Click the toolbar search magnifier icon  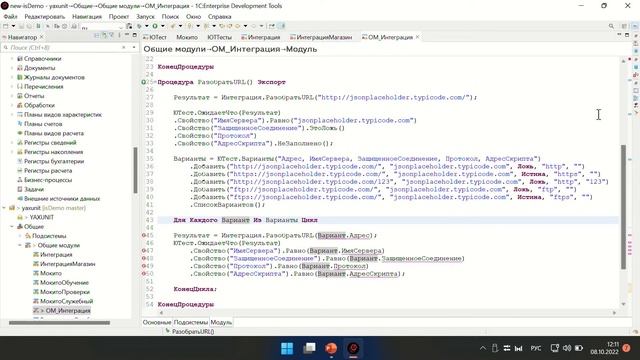point(611,26)
